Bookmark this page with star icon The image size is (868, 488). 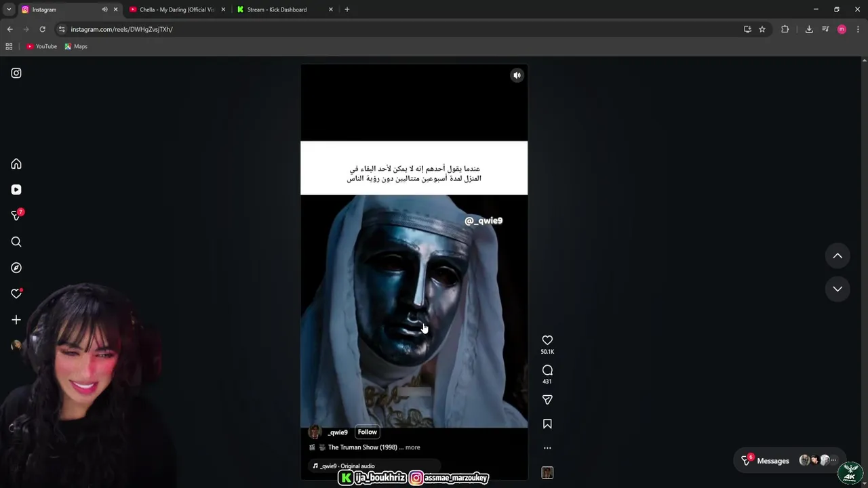click(762, 29)
